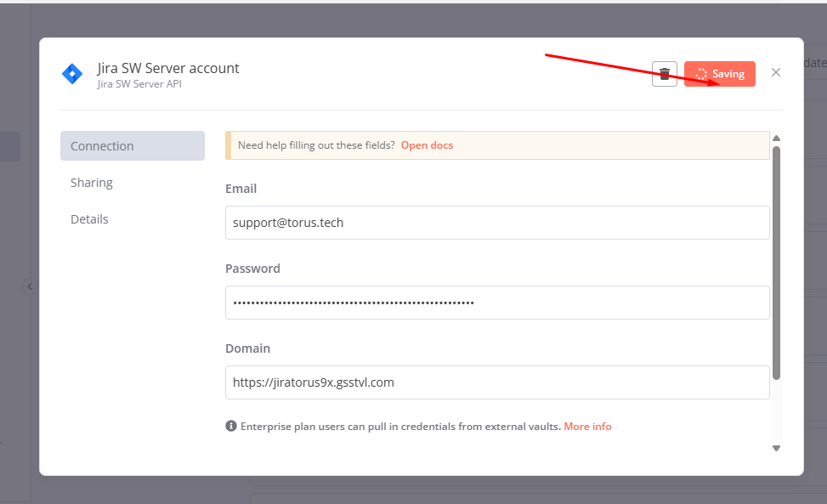Click the Jira diamond logo icon
The width and height of the screenshot is (827, 504).
tap(72, 74)
